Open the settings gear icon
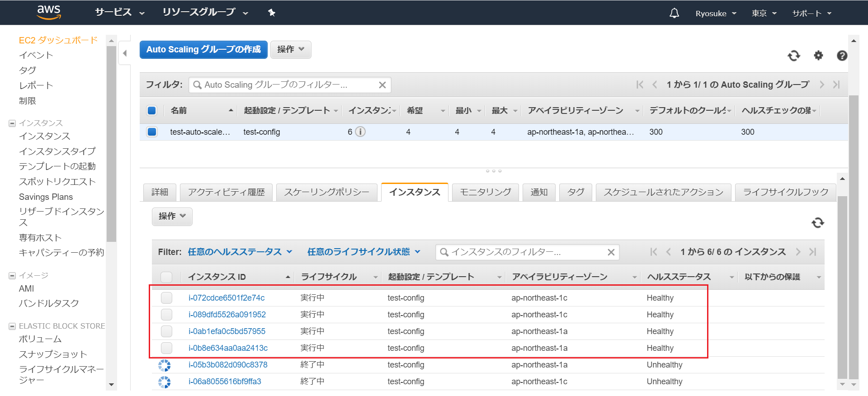 [x=818, y=56]
